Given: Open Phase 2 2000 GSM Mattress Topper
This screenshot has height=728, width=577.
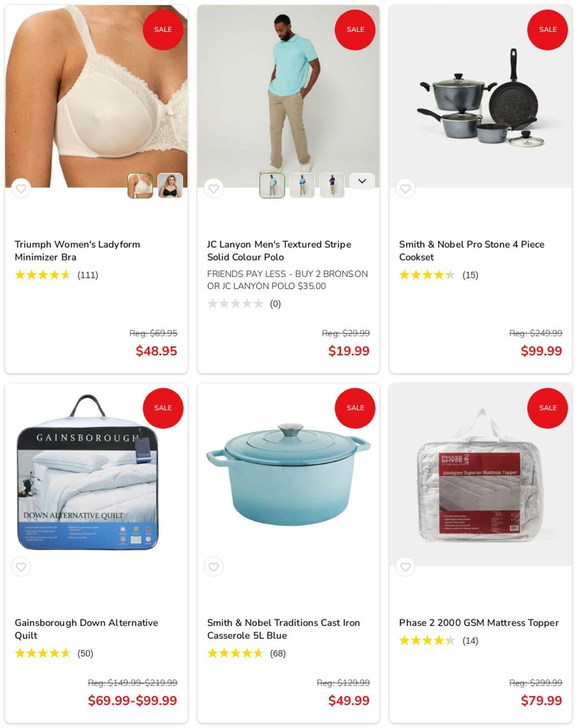Looking at the screenshot, I should 479,623.
